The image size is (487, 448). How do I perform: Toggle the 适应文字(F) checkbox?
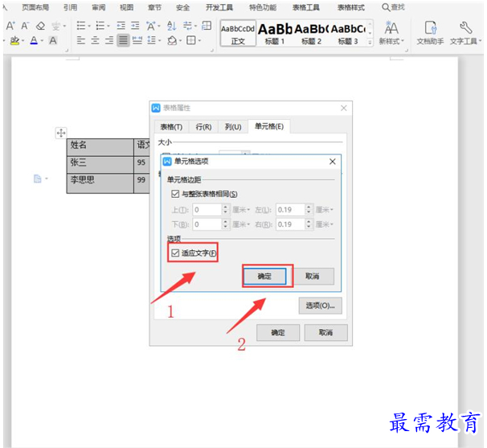tap(175, 253)
